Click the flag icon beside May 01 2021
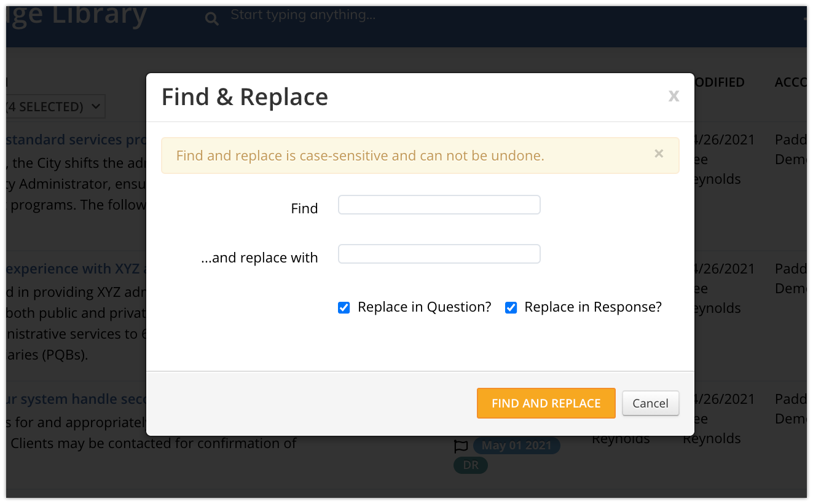Image resolution: width=813 pixels, height=504 pixels. (x=461, y=446)
